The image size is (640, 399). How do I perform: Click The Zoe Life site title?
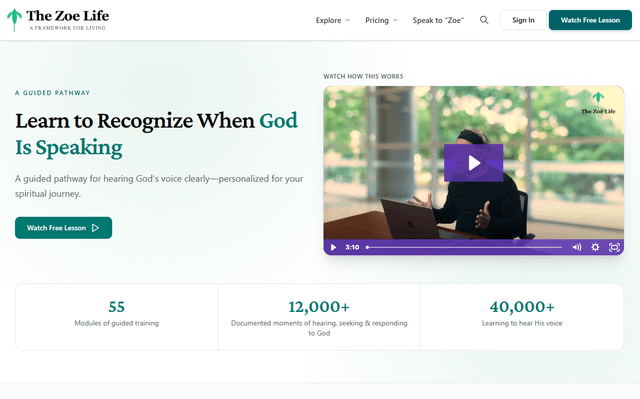pyautogui.click(x=68, y=16)
